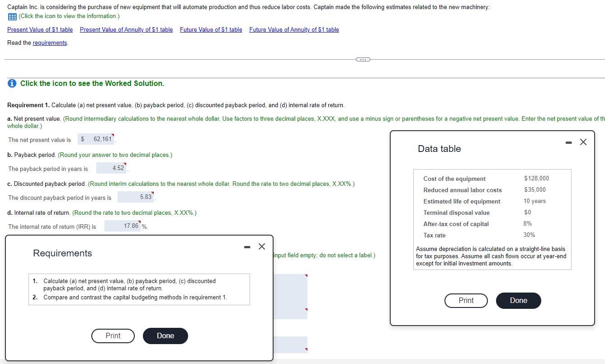The width and height of the screenshot is (605, 364).
Task: Open the Present Value of Annuity of $1 table
Action: click(126, 30)
